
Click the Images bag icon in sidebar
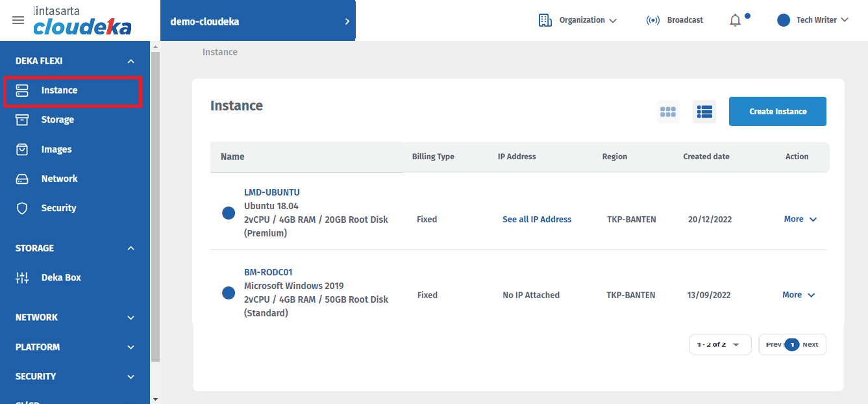(x=22, y=149)
